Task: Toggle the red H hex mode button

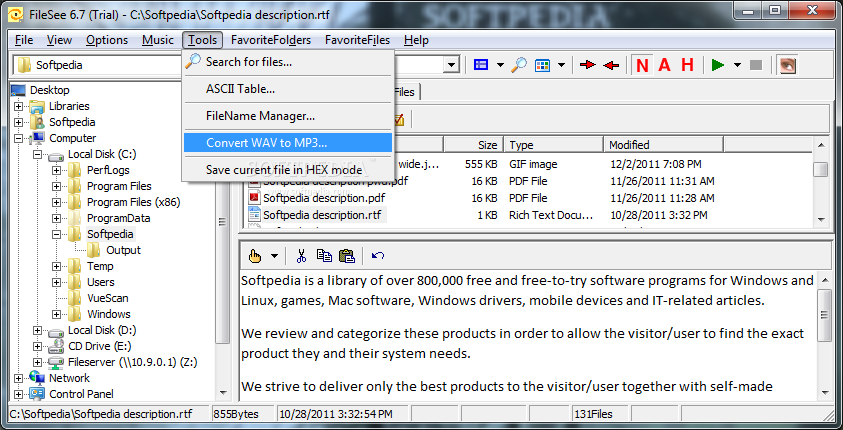Action: point(687,65)
